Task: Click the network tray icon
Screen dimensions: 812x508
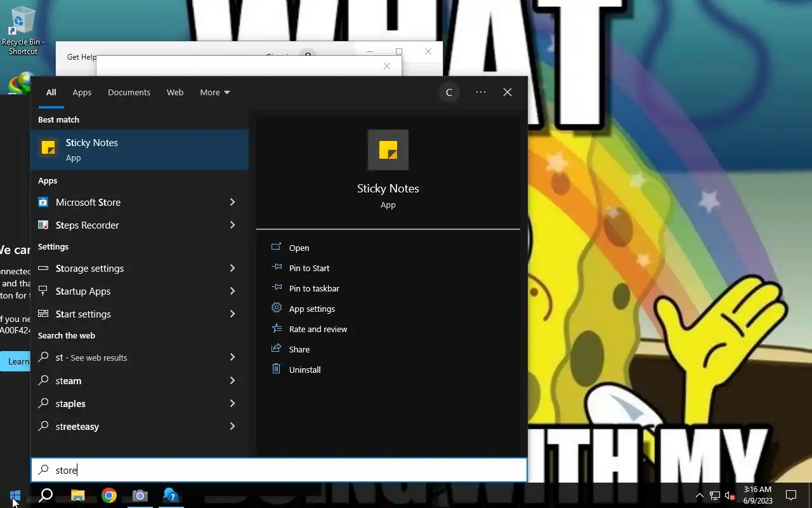Action: click(x=715, y=495)
